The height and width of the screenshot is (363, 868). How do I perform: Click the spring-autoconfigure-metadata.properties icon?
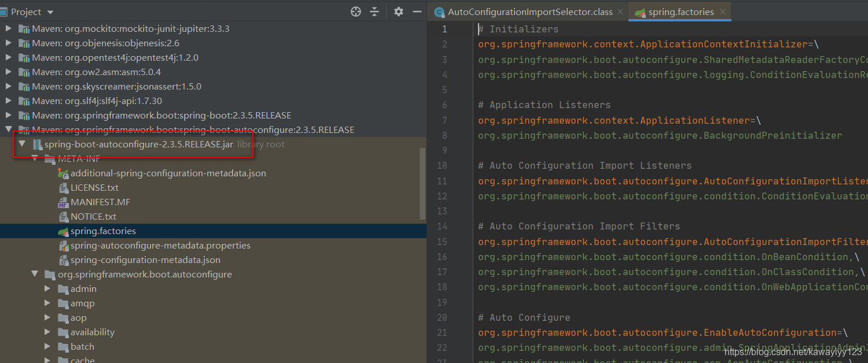tap(63, 245)
